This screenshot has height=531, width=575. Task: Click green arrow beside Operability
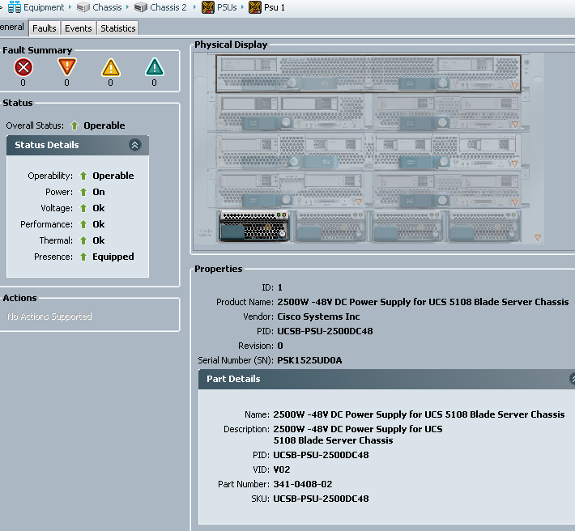coord(83,176)
